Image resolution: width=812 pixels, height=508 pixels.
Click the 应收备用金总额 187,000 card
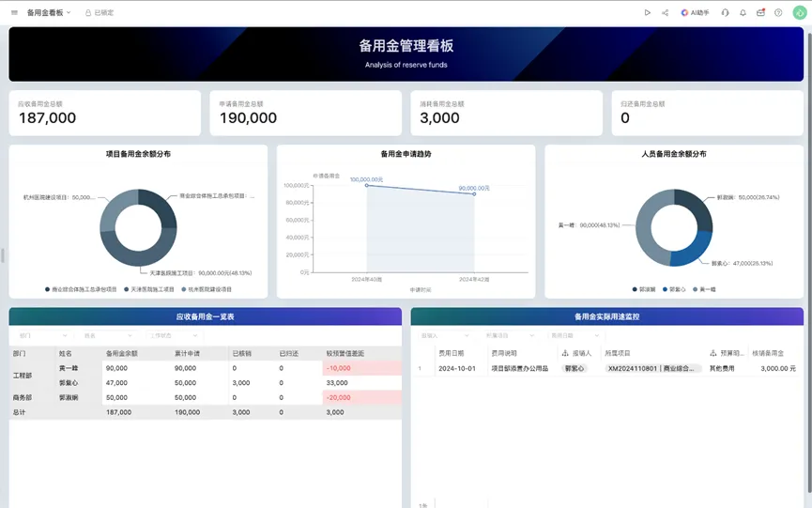104,113
